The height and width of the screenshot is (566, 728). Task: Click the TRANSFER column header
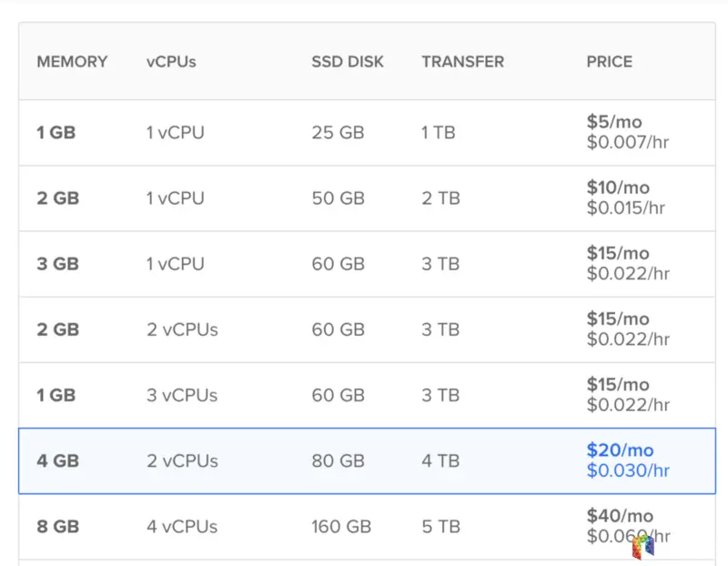[x=462, y=62]
